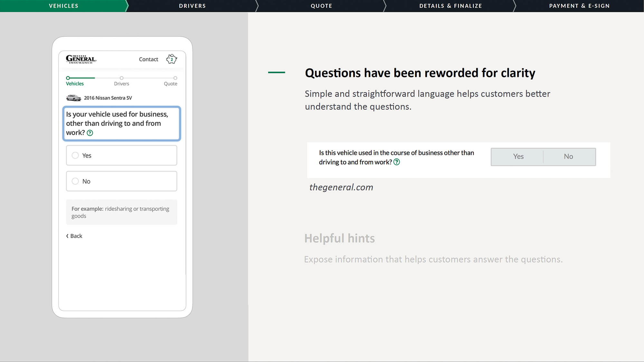
Task: Click the Quote progress step dot
Action: (x=175, y=78)
